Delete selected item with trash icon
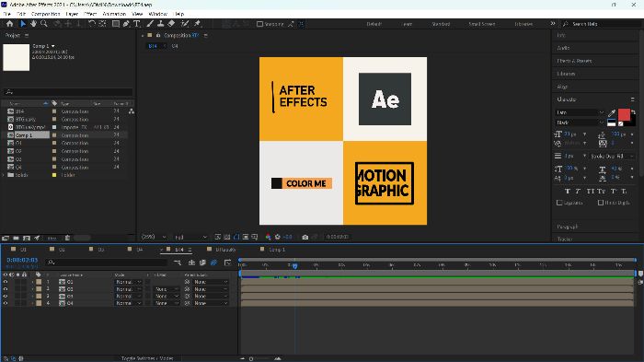Viewport: 644px width, 362px height. pyautogui.click(x=67, y=238)
